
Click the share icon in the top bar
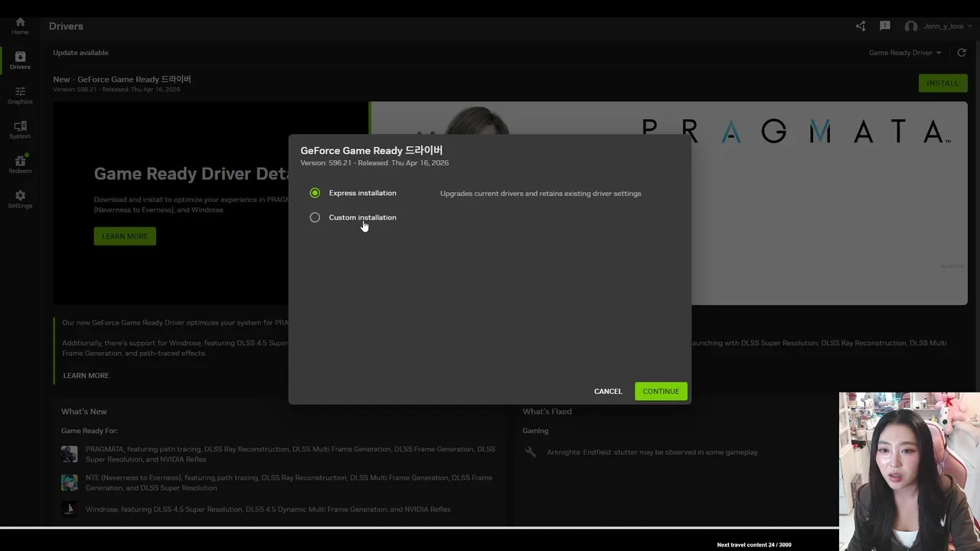click(x=861, y=26)
